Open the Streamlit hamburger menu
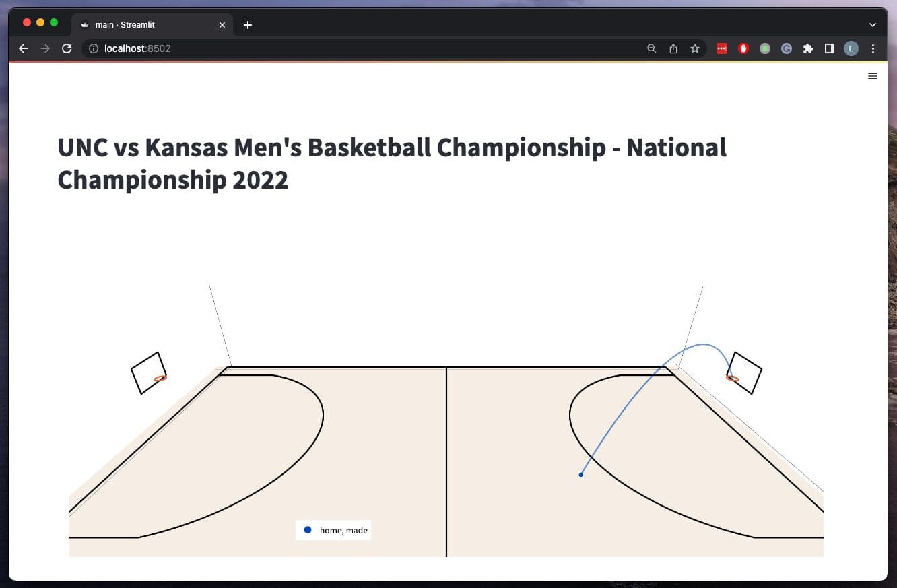The width and height of the screenshot is (897, 588). point(873,76)
